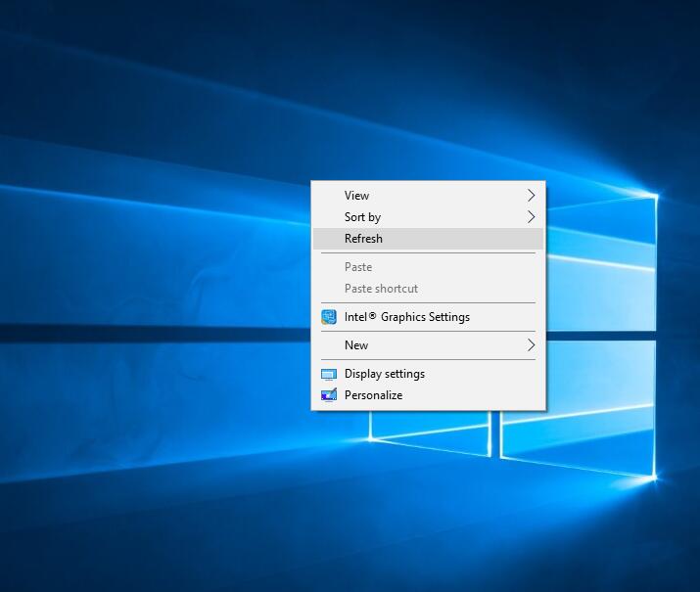This screenshot has width=700, height=592.
Task: Expand the Sort by submenu arrow
Action: 531,217
